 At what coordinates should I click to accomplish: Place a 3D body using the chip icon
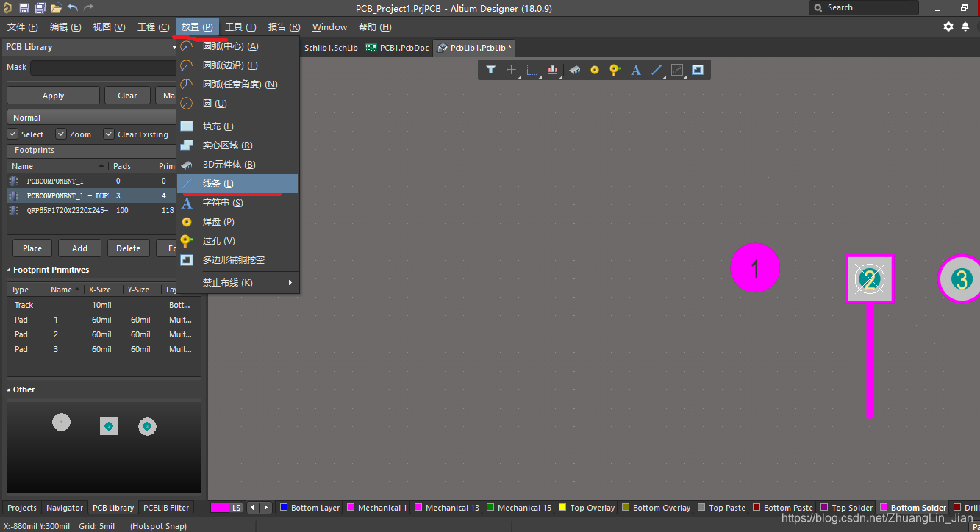pos(574,70)
